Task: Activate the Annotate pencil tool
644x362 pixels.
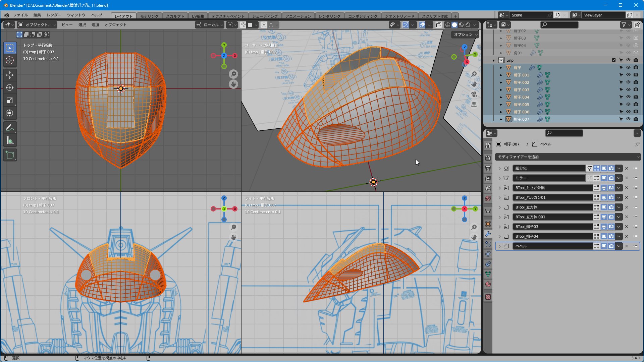Action: [10, 128]
